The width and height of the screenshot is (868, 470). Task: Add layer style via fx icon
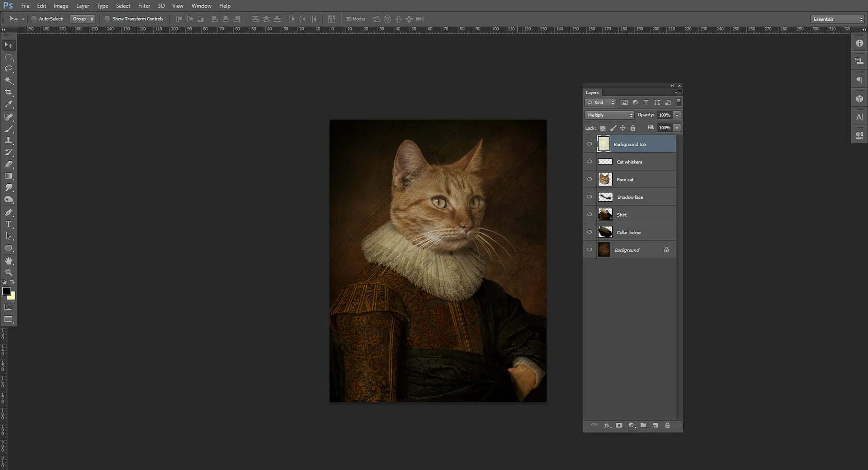click(607, 425)
